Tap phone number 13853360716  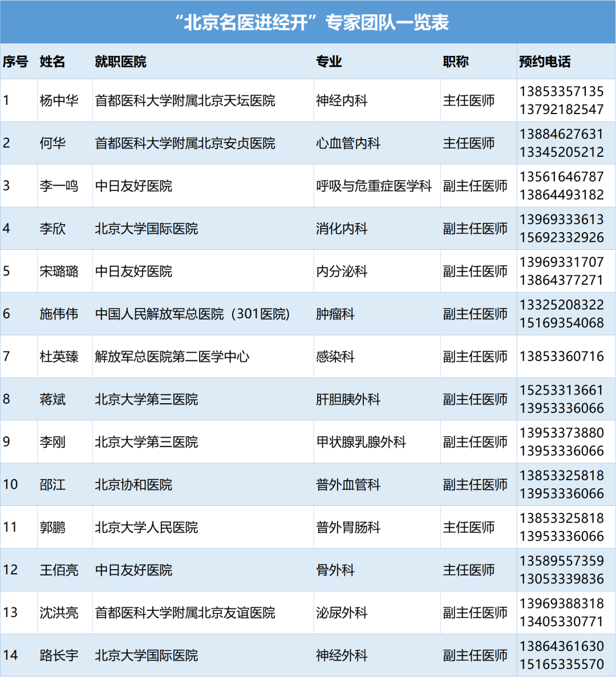[x=561, y=356]
